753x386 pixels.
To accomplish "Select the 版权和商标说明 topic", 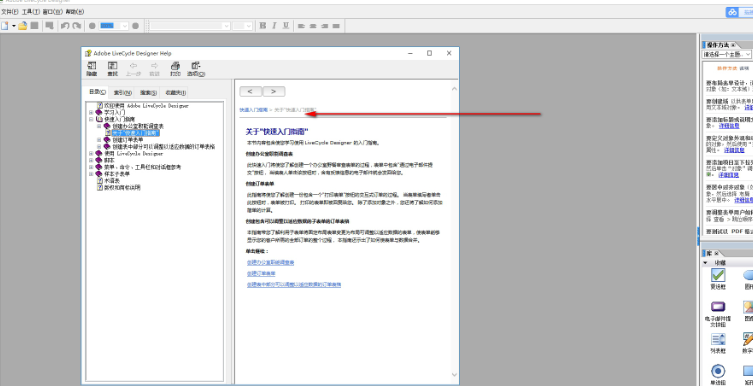I will click(x=122, y=188).
